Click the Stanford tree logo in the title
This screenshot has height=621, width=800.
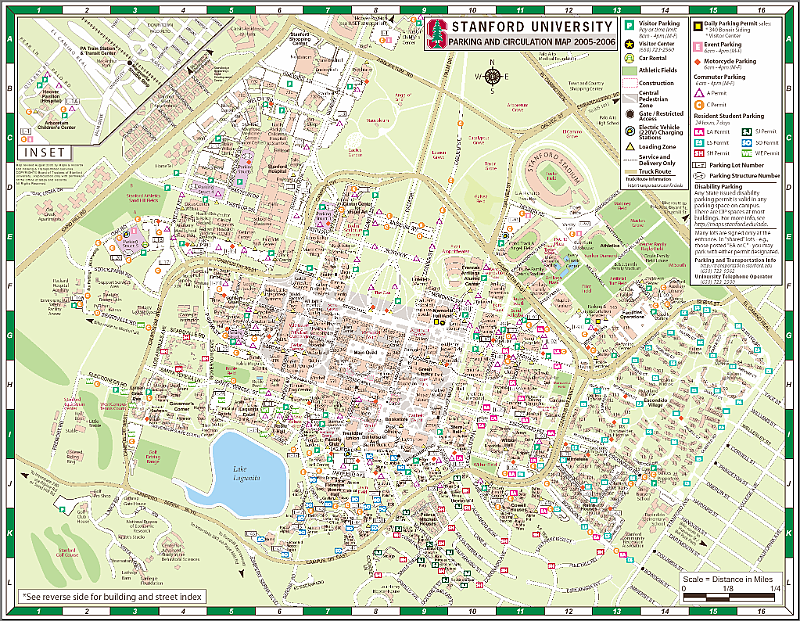click(x=437, y=33)
